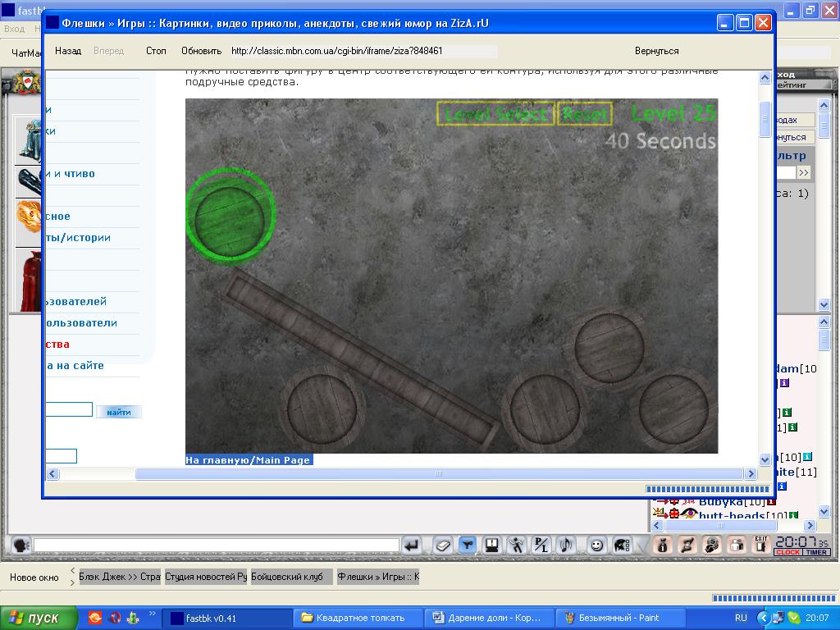The height and width of the screenshot is (630, 840).
Task: Click the и чтиво sidebar link
Action: pyautogui.click(x=71, y=174)
